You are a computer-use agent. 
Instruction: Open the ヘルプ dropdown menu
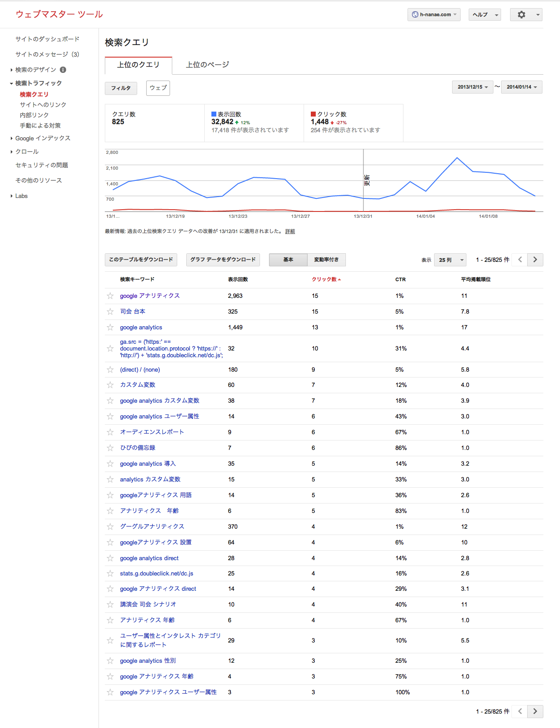tap(485, 14)
